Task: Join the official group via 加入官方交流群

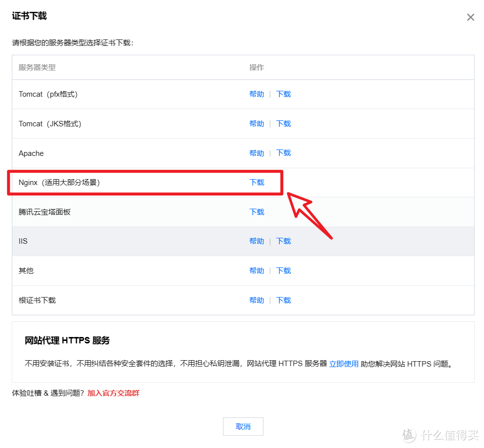Action: tap(113, 393)
